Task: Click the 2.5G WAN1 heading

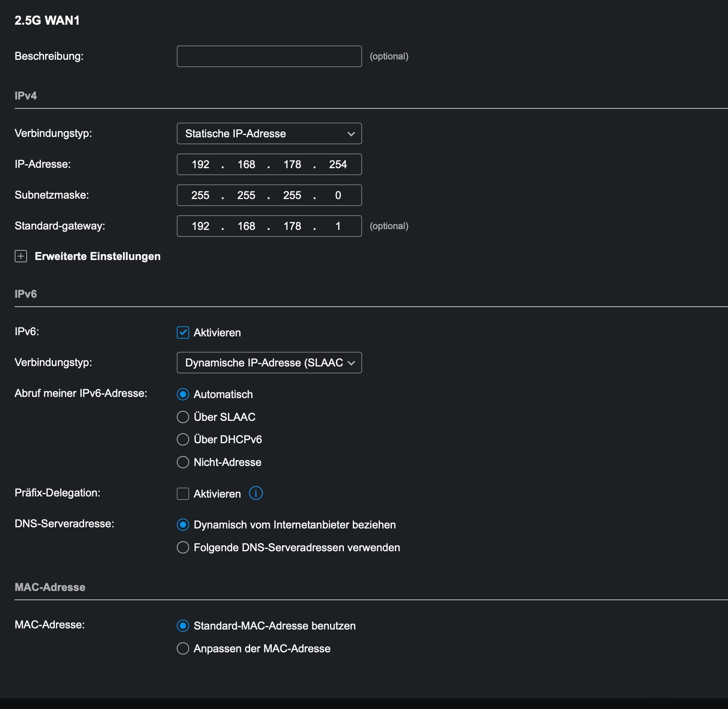Action: pos(47,20)
